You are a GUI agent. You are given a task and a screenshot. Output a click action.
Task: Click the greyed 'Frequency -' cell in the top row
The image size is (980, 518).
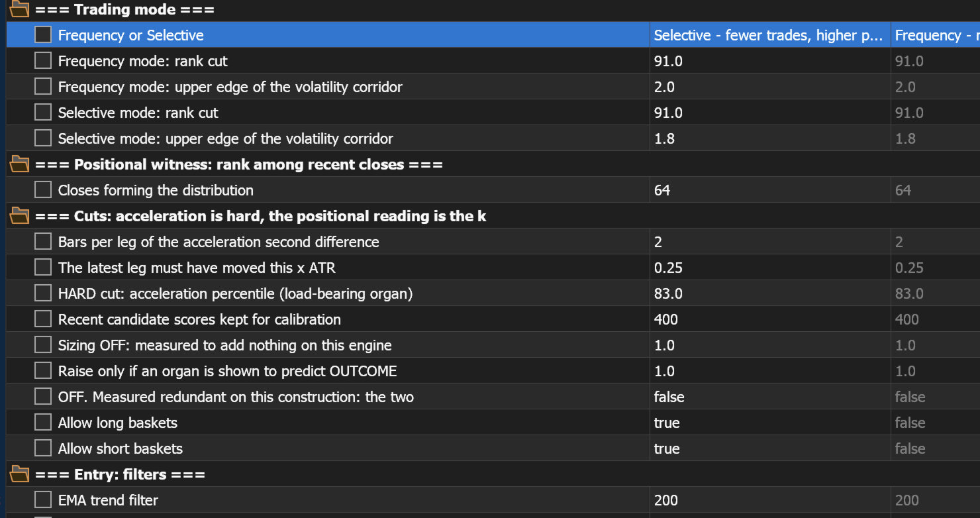tap(936, 35)
